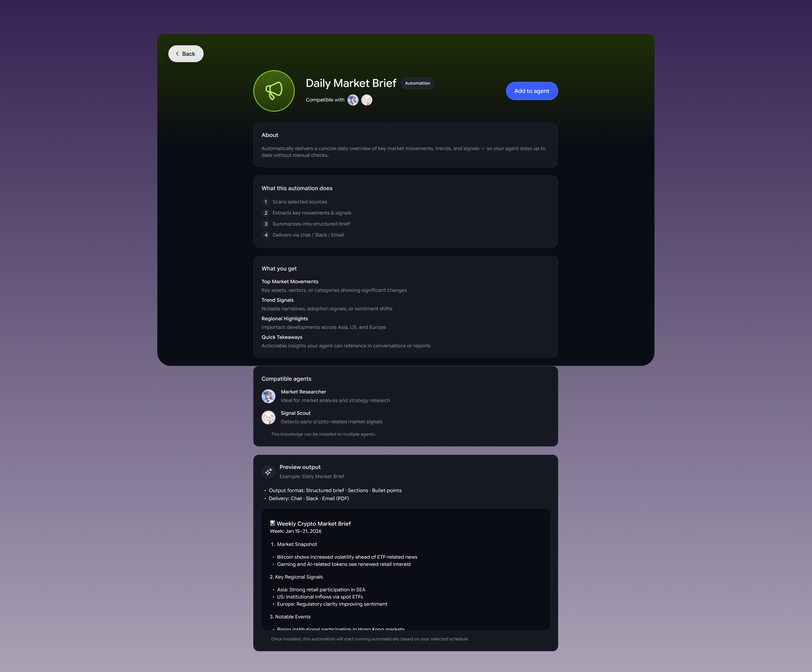Click the 'Compatible with' label
This screenshot has width=812, height=672.
[325, 100]
